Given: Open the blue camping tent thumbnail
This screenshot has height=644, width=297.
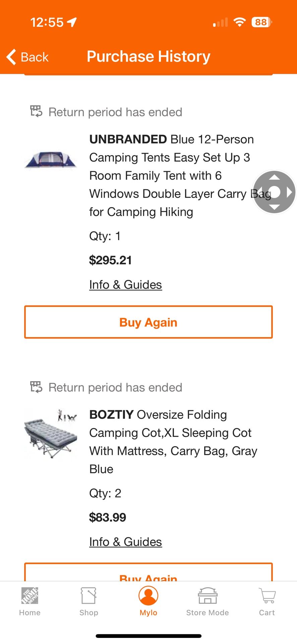Looking at the screenshot, I should 51,160.
